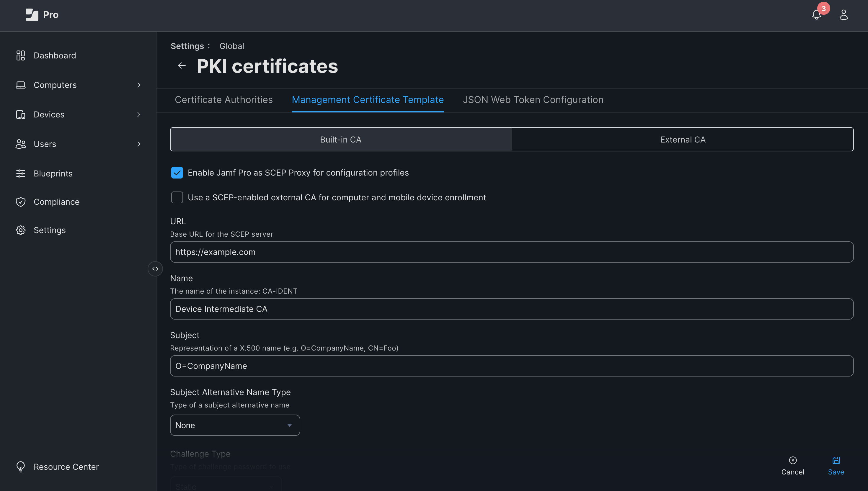Enable SCEP-enabled external CA checkbox
The image size is (868, 491).
click(177, 197)
